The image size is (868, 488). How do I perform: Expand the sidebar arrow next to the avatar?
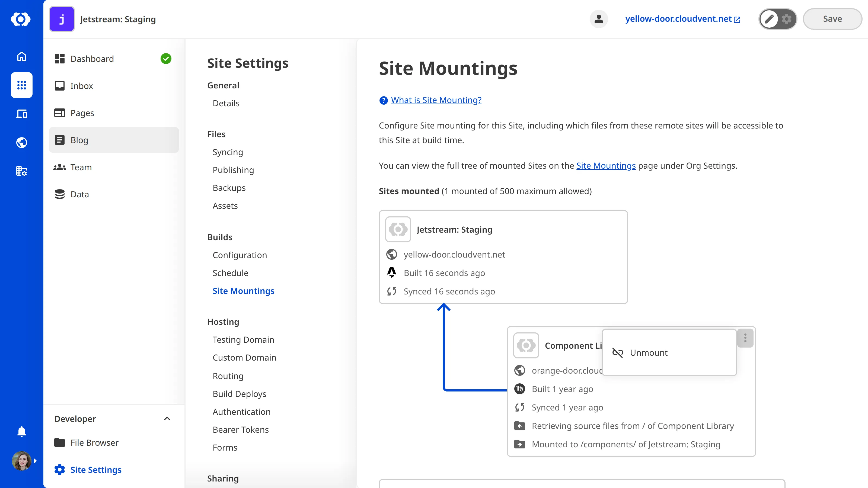pyautogui.click(x=36, y=460)
